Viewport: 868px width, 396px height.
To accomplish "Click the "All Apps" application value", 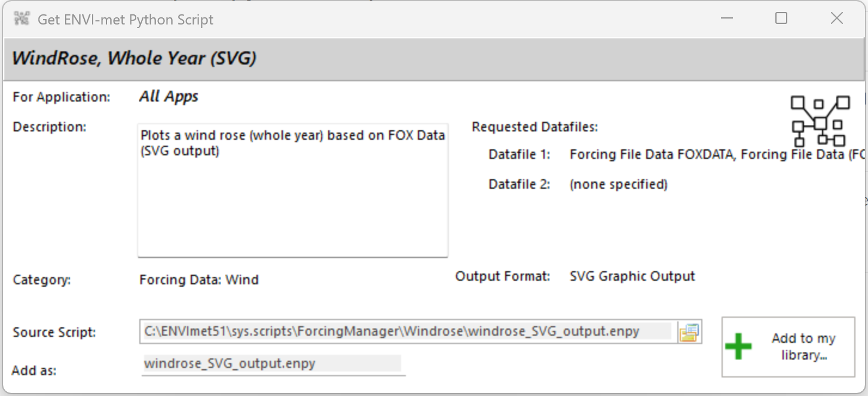I will point(169,97).
